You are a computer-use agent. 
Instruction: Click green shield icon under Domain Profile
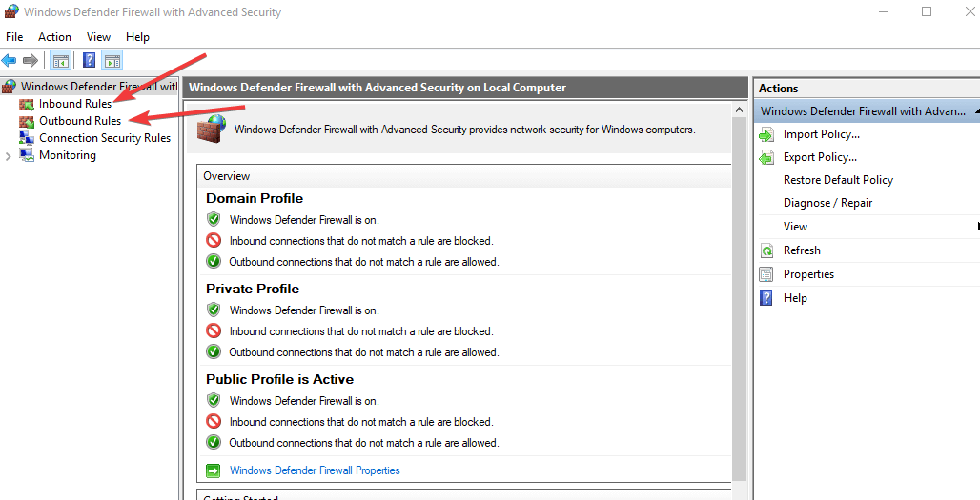tap(214, 220)
